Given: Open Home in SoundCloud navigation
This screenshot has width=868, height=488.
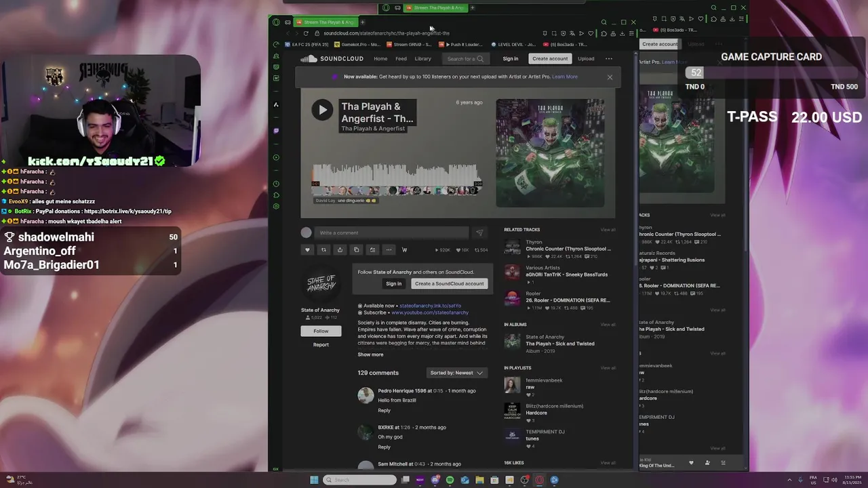Looking at the screenshot, I should 380,59.
